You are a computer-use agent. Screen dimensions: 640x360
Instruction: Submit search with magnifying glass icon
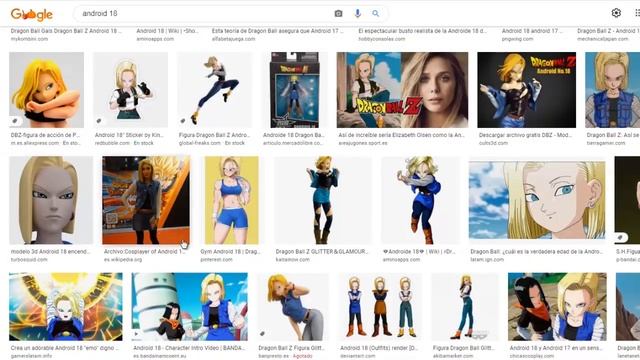coord(376,13)
